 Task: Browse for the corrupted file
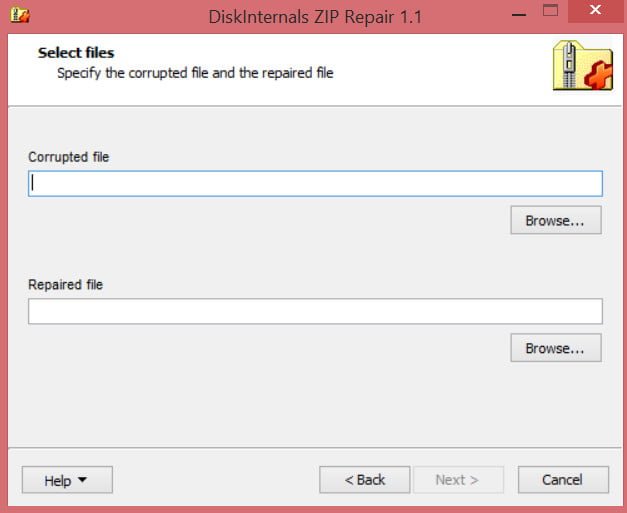pos(556,220)
